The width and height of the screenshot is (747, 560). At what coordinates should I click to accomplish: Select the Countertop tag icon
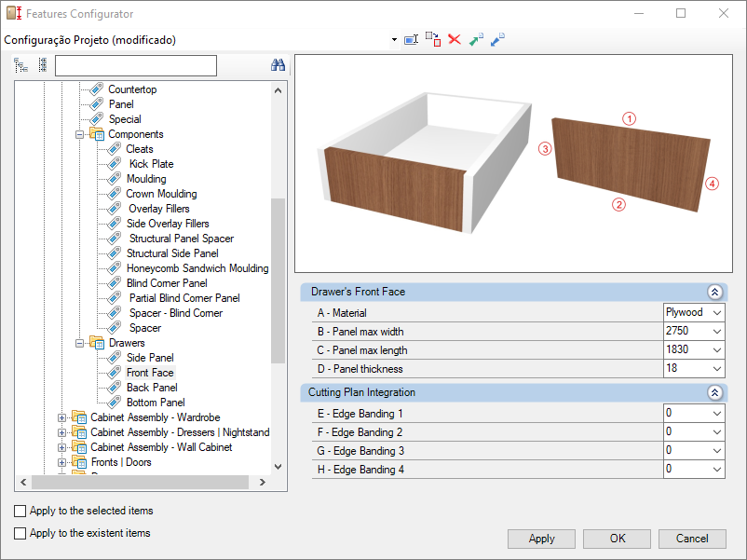point(97,89)
